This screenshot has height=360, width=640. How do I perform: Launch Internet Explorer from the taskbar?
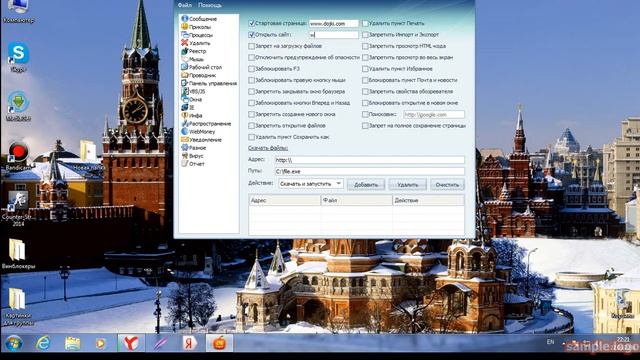coord(42,343)
